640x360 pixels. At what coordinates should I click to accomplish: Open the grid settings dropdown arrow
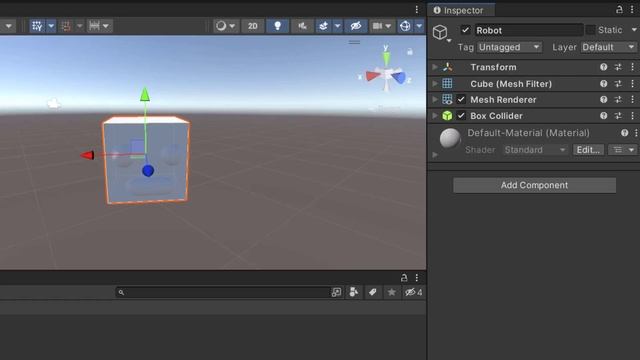tap(51, 26)
